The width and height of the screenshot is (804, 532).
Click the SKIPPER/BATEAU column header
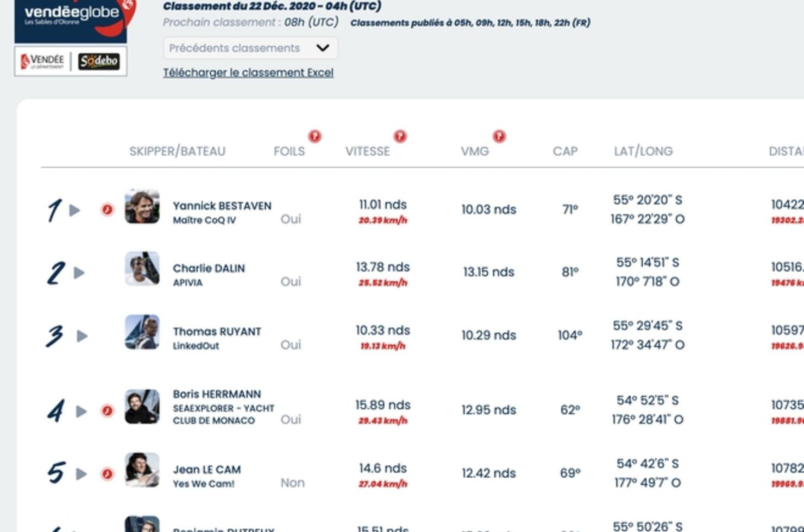pos(177,151)
